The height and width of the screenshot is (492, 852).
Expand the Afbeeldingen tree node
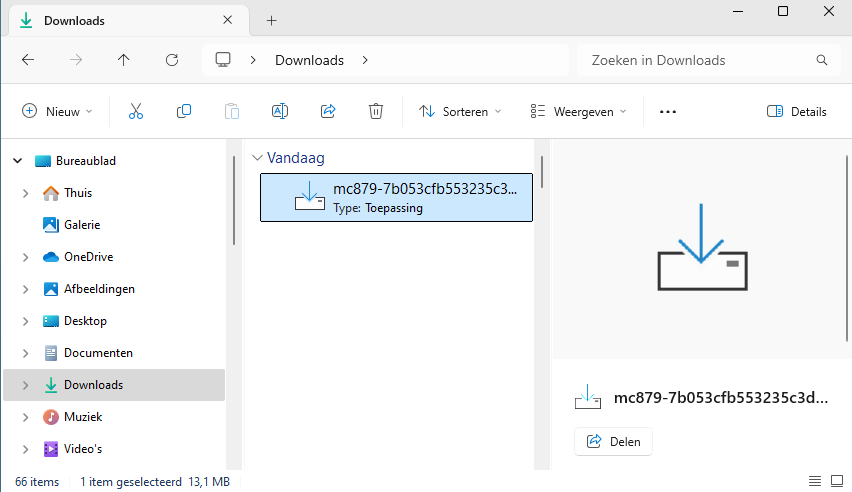click(25, 289)
